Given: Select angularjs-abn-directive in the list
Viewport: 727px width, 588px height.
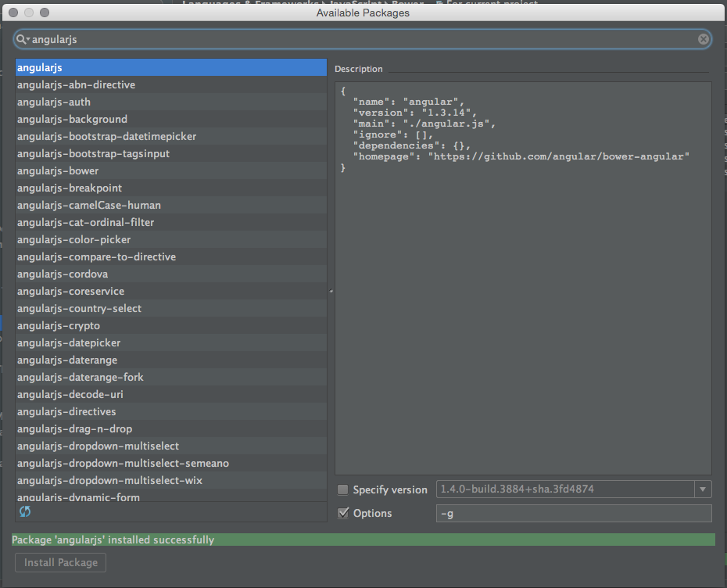Looking at the screenshot, I should coord(171,85).
